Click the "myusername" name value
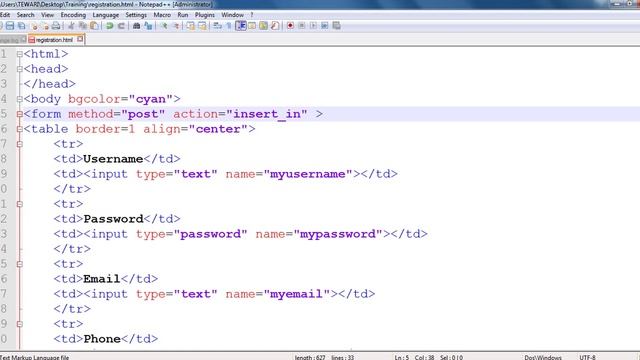640x360 pixels. pyautogui.click(x=308, y=174)
